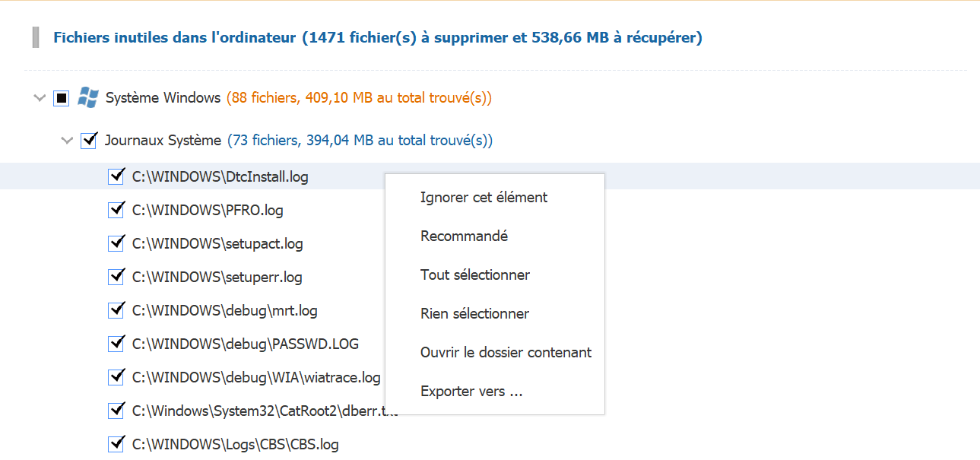Choose Rien sélectionner menu option

click(x=474, y=313)
